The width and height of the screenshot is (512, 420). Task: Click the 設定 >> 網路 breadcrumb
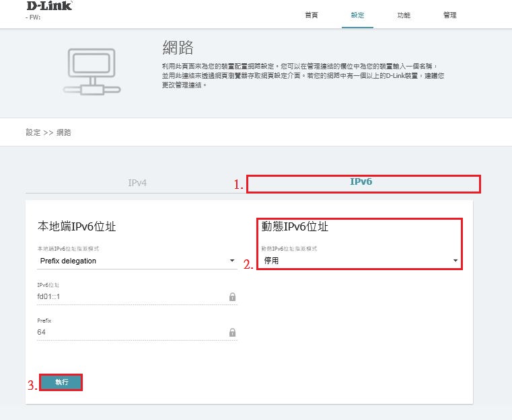tap(48, 132)
